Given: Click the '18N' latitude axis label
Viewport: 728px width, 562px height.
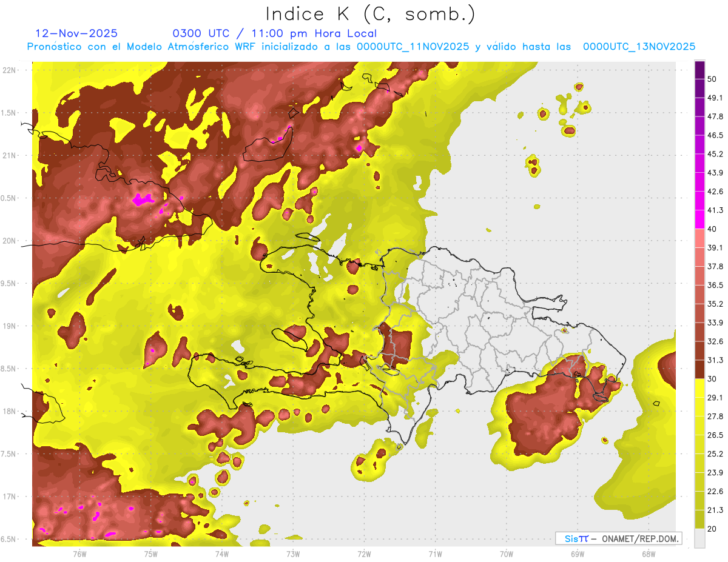Looking at the screenshot, I should 10,411.
